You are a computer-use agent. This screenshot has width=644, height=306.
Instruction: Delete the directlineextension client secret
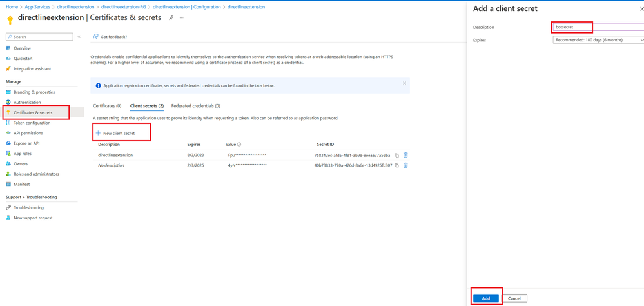405,155
